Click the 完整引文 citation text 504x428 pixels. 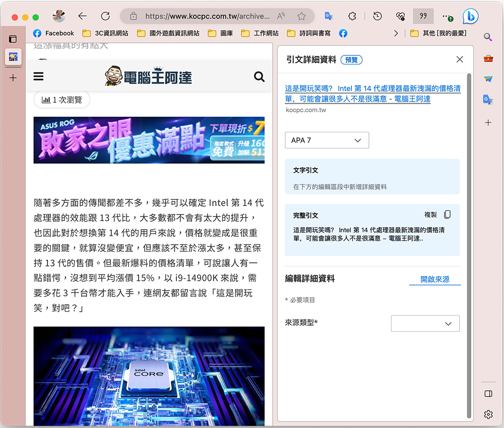[x=369, y=234]
